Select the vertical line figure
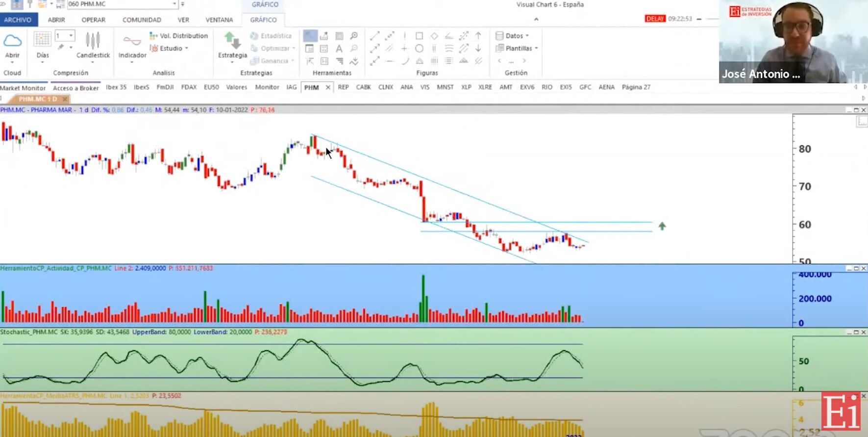 point(404,36)
